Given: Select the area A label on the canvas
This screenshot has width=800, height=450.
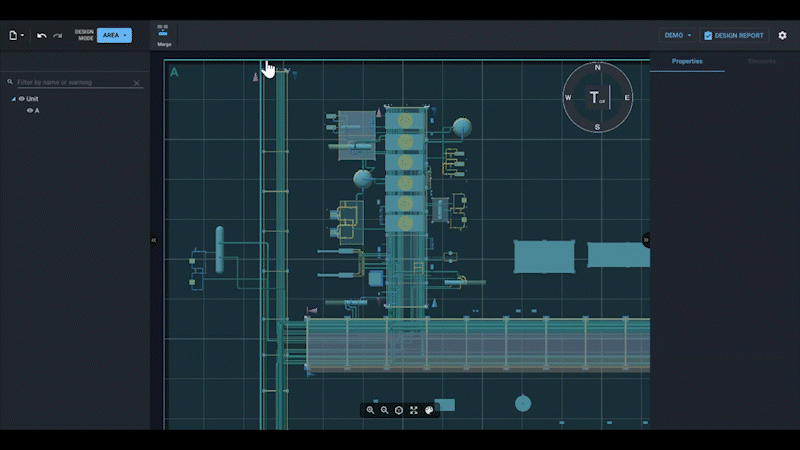Looking at the screenshot, I should 174,72.
